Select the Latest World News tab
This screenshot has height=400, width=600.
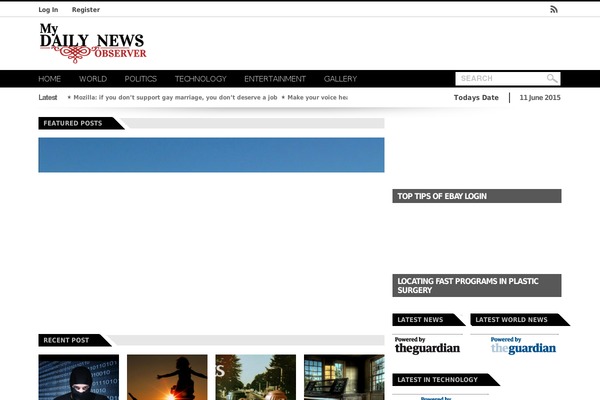pyautogui.click(x=520, y=320)
